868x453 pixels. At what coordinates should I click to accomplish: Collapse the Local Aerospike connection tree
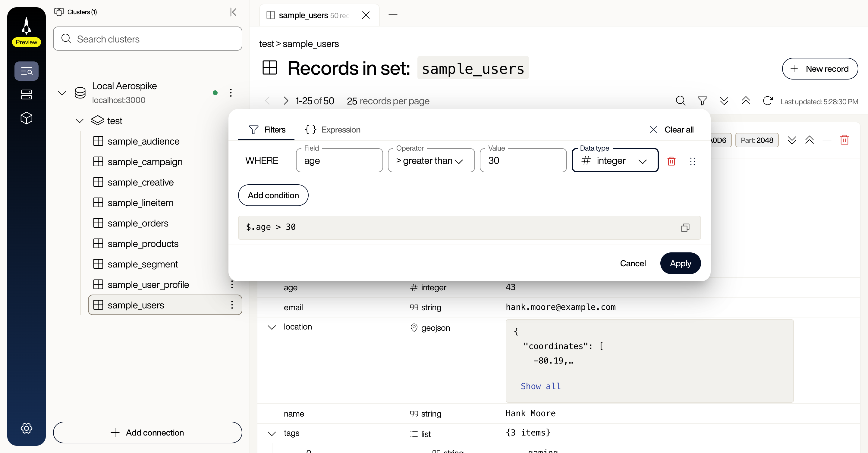coord(62,93)
